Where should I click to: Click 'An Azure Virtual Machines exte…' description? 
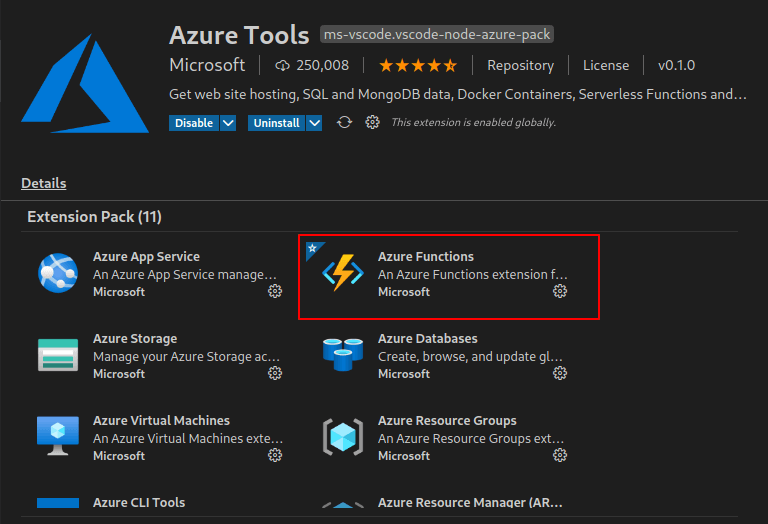click(188, 438)
